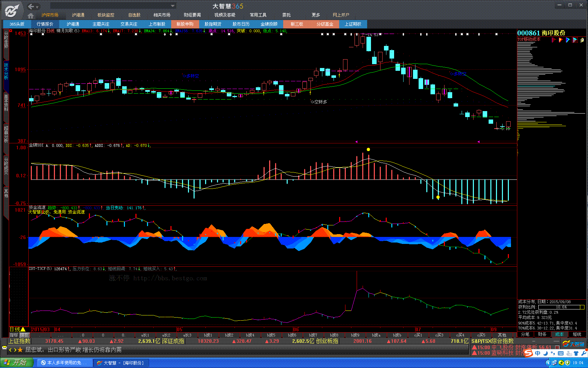Switch to the 上市新股 tab
The width and height of the screenshot is (588, 368).
[x=157, y=24]
